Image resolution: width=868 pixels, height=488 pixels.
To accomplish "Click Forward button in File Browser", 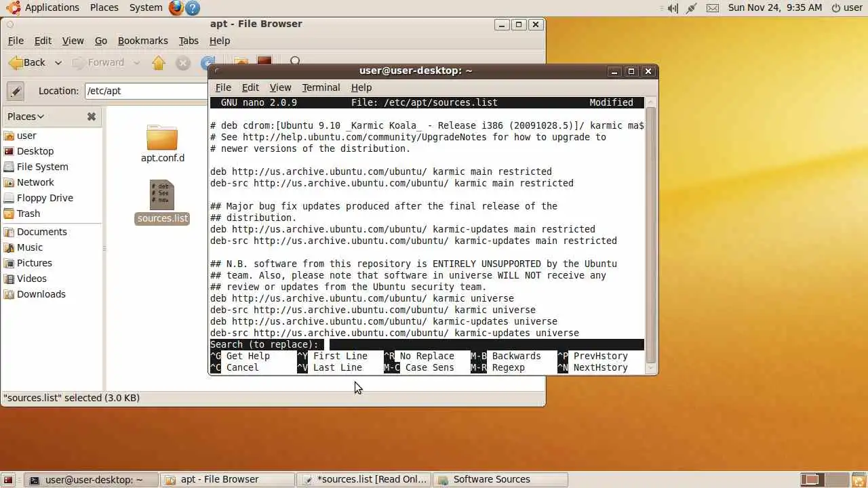I will (99, 62).
